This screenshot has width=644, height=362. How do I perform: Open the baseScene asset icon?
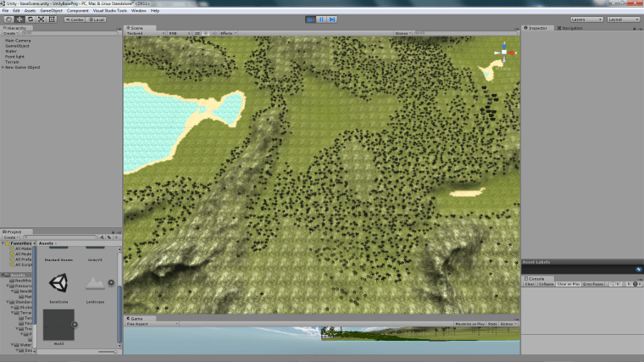(58, 282)
